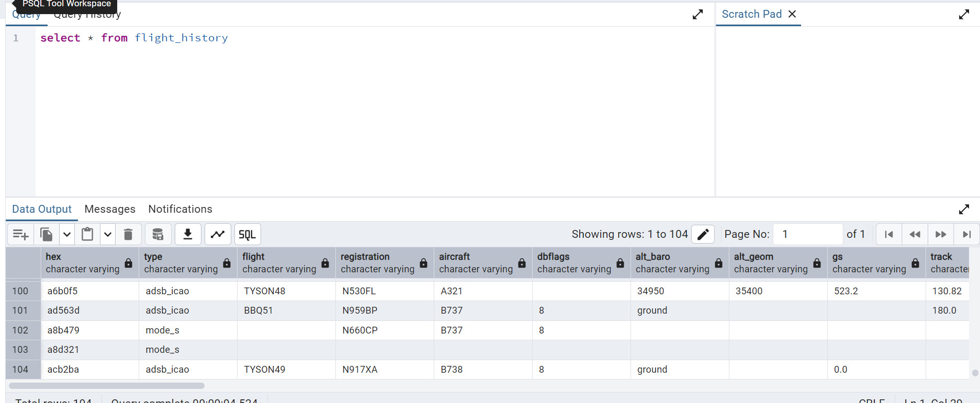The width and height of the screenshot is (980, 403).
Task: Click the SQL button in results toolbar
Action: [x=247, y=234]
